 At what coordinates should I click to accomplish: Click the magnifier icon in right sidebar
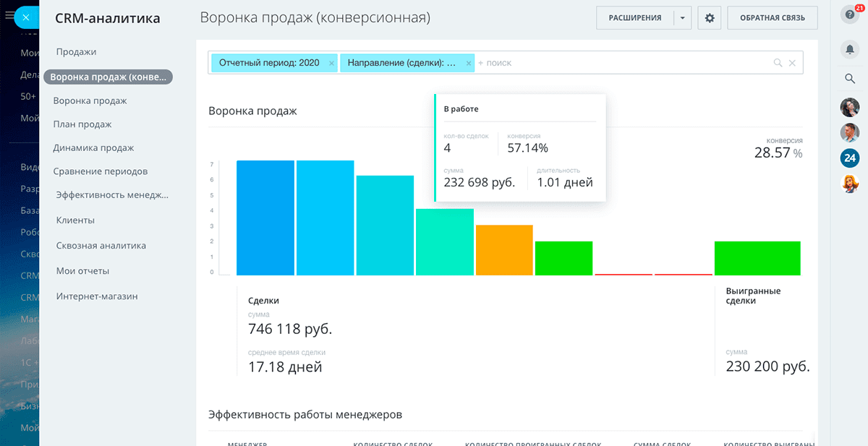click(x=850, y=78)
